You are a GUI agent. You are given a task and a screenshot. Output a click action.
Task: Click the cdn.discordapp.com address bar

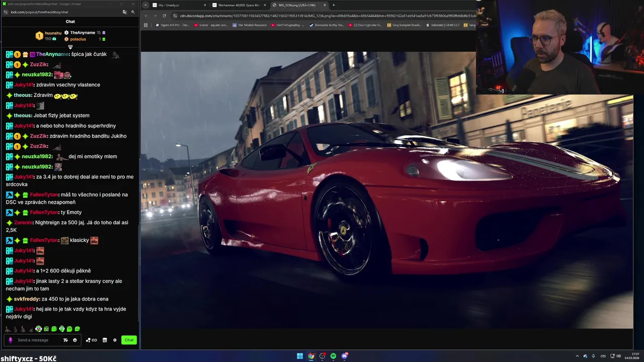coord(325,16)
